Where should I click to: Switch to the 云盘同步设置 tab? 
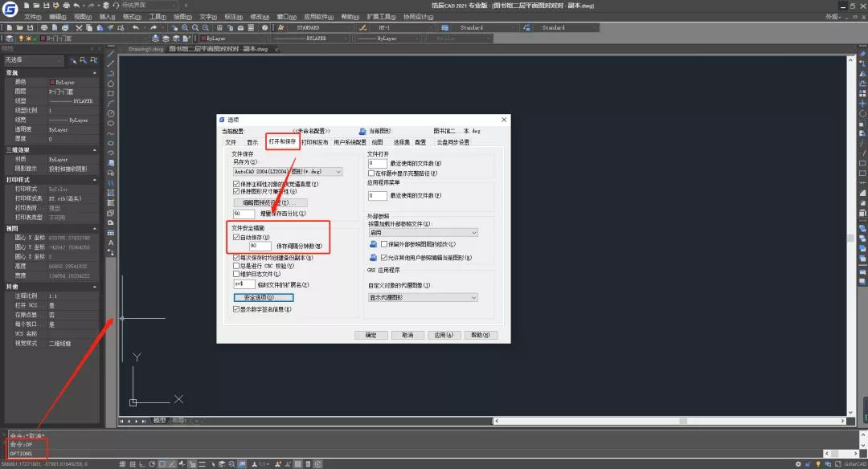pyautogui.click(x=453, y=143)
